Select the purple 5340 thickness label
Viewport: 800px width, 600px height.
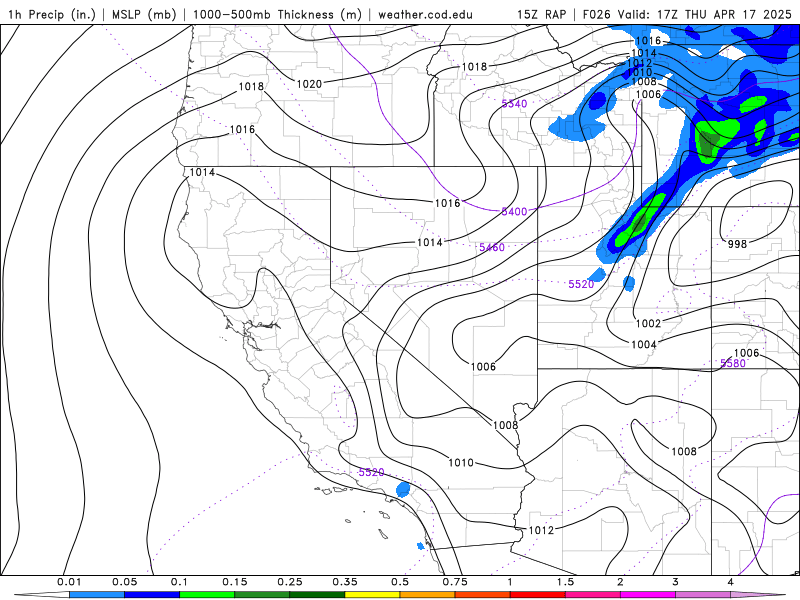[514, 104]
